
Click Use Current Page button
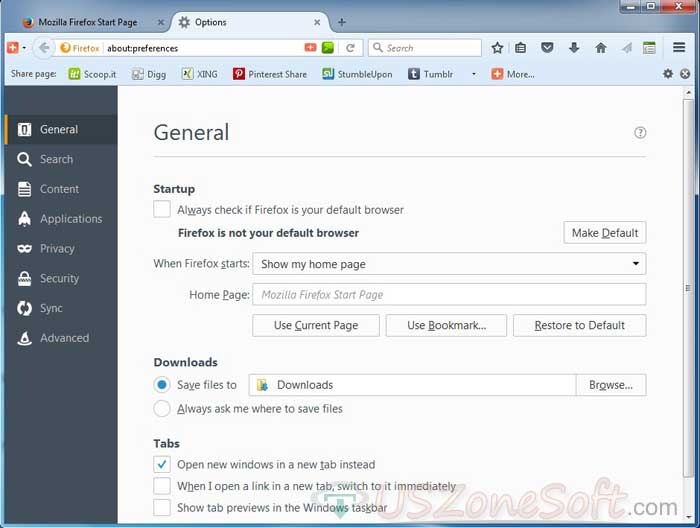pyautogui.click(x=316, y=325)
